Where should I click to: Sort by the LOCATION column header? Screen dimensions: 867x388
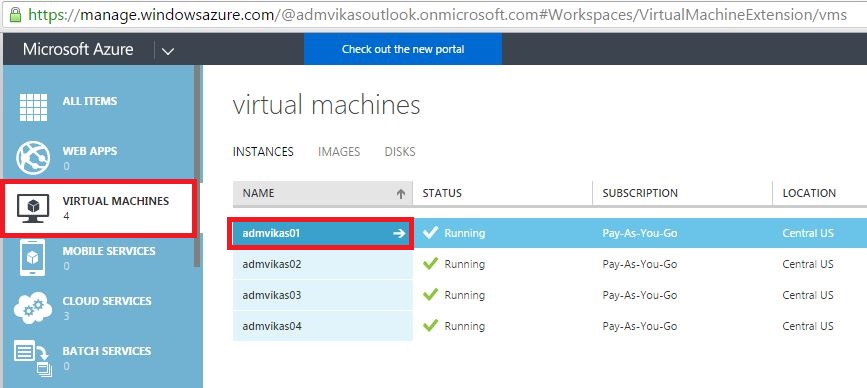[809, 193]
